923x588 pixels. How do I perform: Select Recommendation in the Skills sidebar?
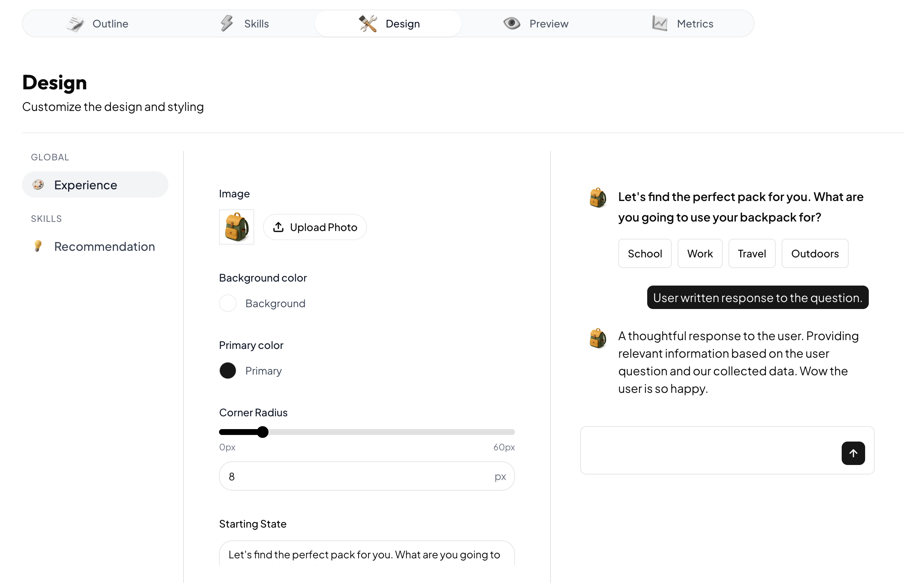(104, 246)
